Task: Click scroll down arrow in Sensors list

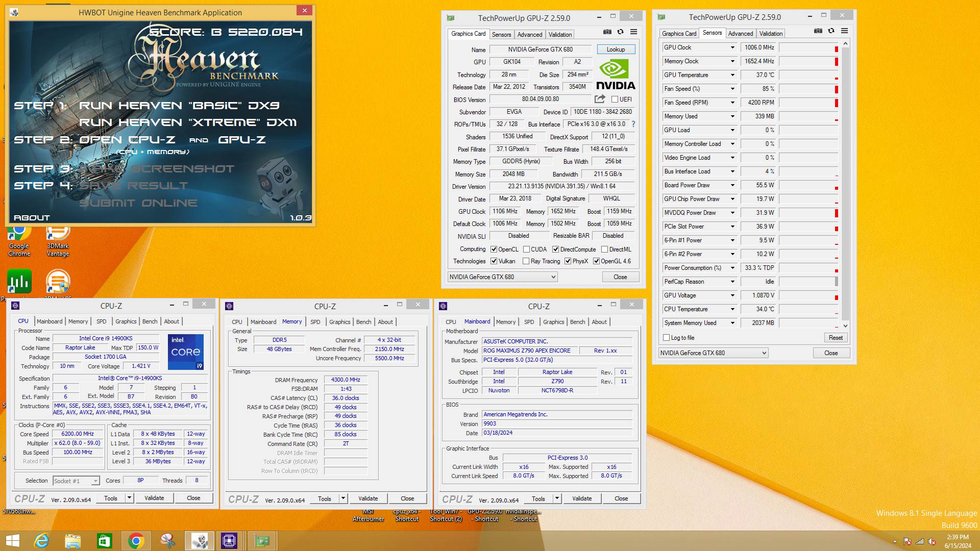Action: (x=845, y=325)
